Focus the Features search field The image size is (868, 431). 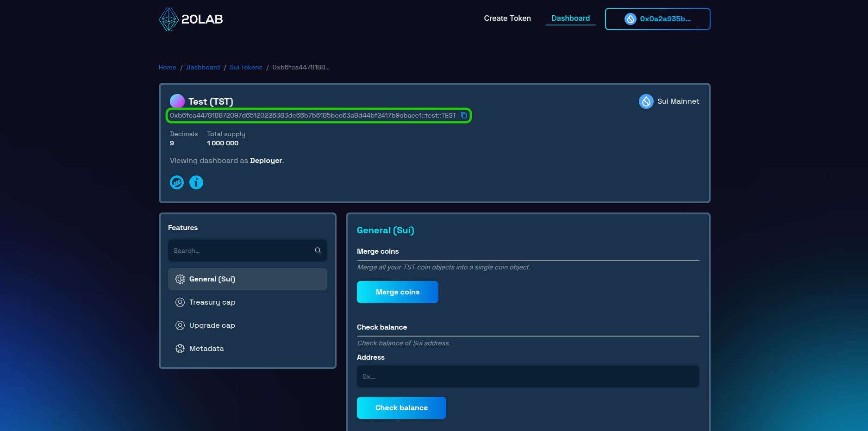(248, 250)
